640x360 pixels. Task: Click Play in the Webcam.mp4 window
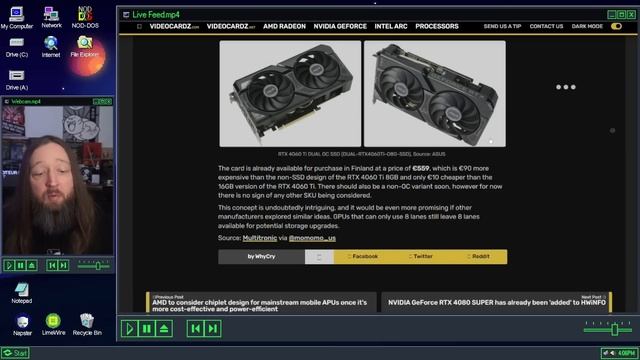[x=9, y=266]
